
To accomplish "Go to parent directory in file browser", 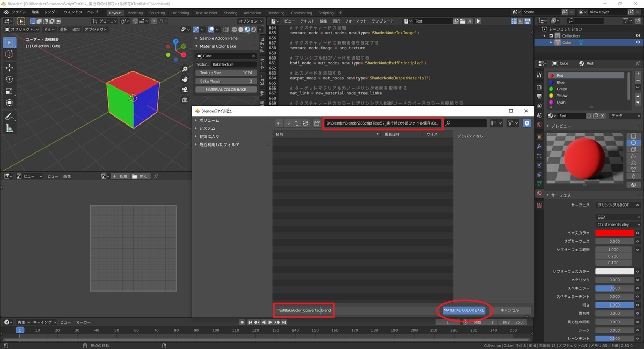I will click(x=296, y=123).
